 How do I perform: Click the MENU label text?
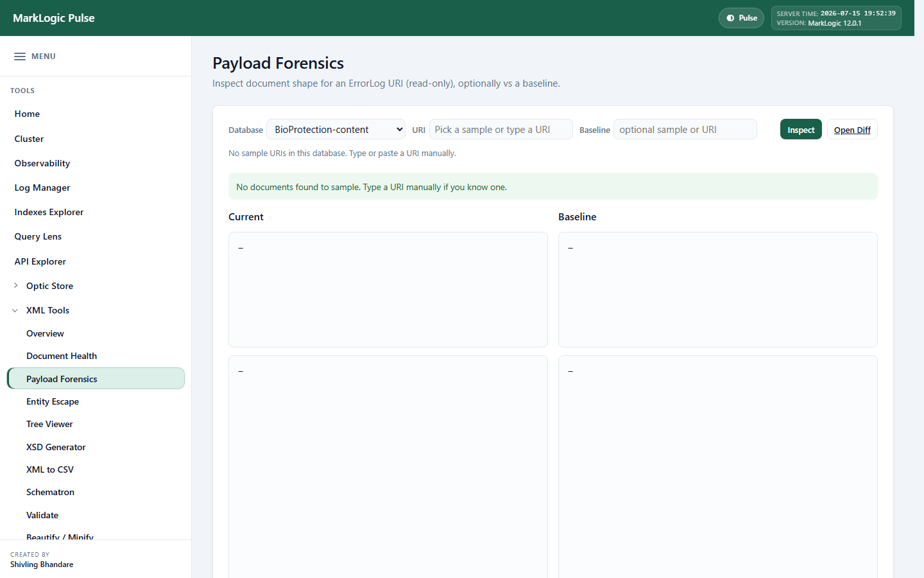(x=44, y=57)
